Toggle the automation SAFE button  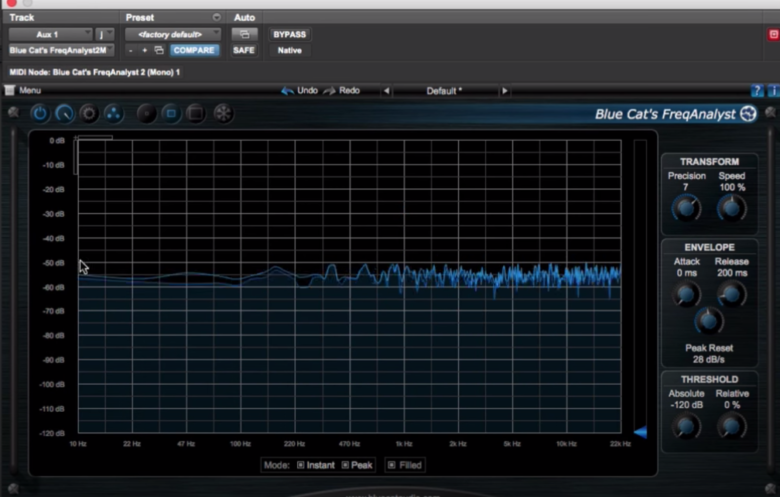(244, 50)
